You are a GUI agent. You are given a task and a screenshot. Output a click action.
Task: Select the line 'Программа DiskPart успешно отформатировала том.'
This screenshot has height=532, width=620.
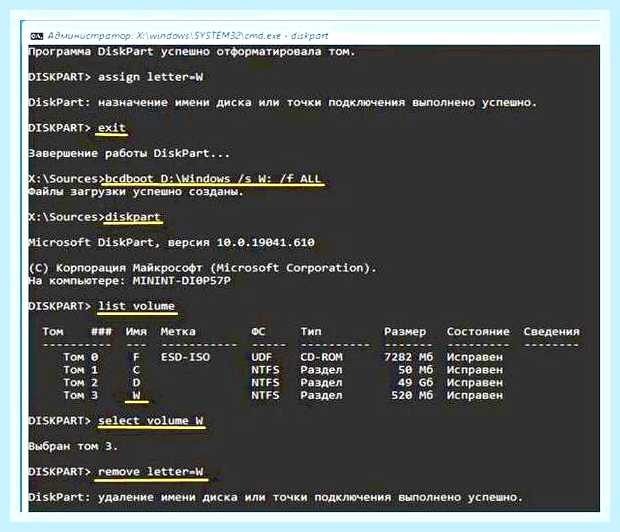pos(192,52)
